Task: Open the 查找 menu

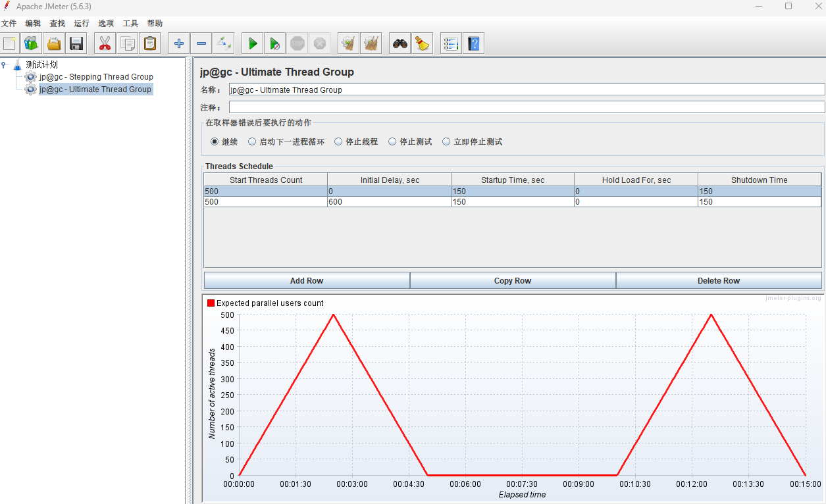Action: point(57,23)
